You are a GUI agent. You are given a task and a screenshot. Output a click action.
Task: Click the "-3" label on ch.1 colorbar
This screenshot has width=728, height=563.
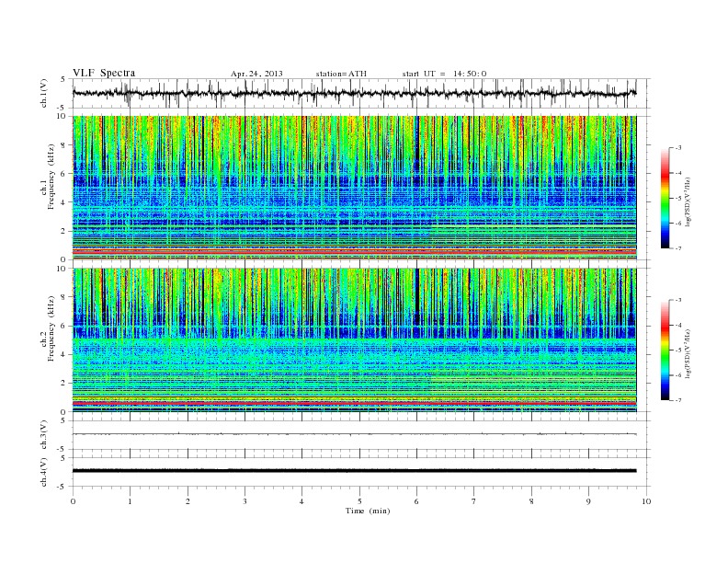pos(678,148)
